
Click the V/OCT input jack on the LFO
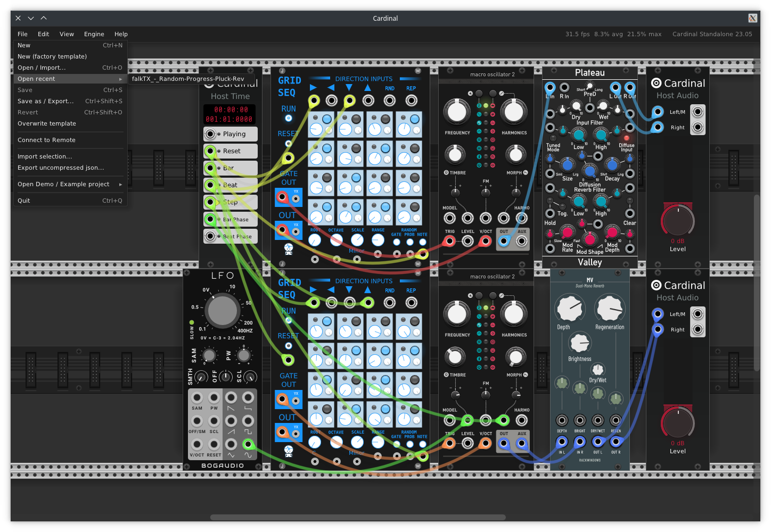click(x=197, y=444)
